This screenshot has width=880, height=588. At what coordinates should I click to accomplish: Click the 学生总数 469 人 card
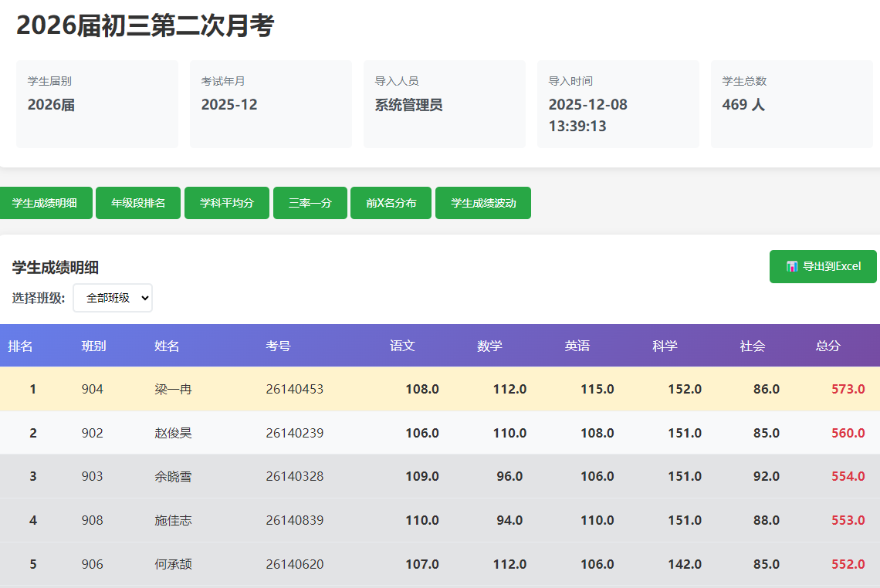tap(791, 104)
